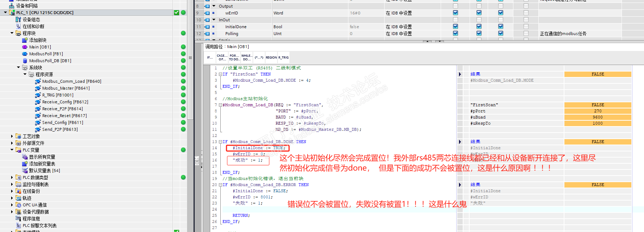The width and height of the screenshot is (644, 232).
Task: Insert WHILE DO loop template
Action: coord(247,57)
